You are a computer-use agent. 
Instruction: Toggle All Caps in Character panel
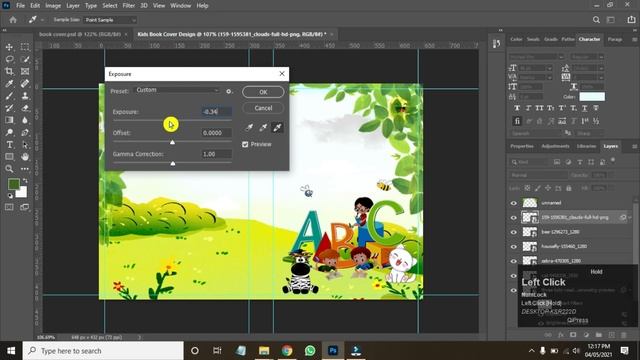(x=539, y=108)
